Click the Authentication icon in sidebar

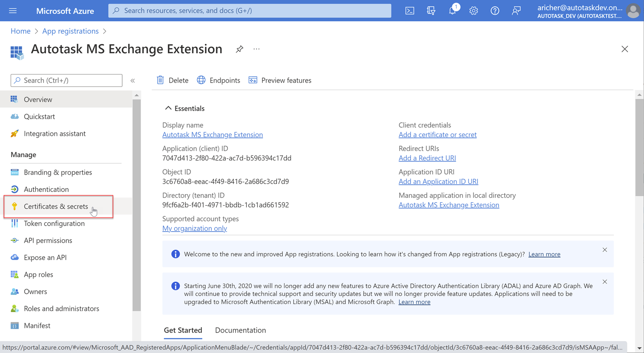(x=14, y=189)
